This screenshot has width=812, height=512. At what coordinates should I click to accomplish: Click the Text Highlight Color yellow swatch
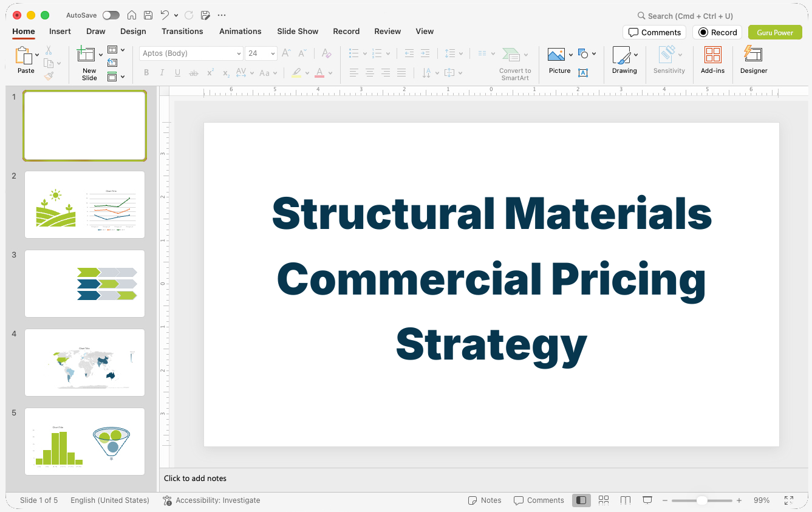tap(296, 73)
